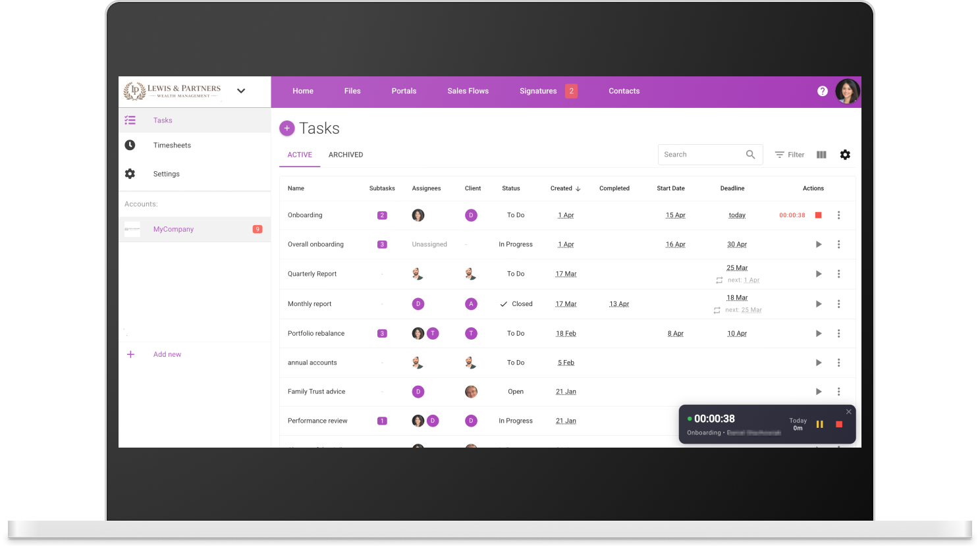Toggle sort order on the Created column
Image resolution: width=980 pixels, height=547 pixels.
[x=565, y=188]
